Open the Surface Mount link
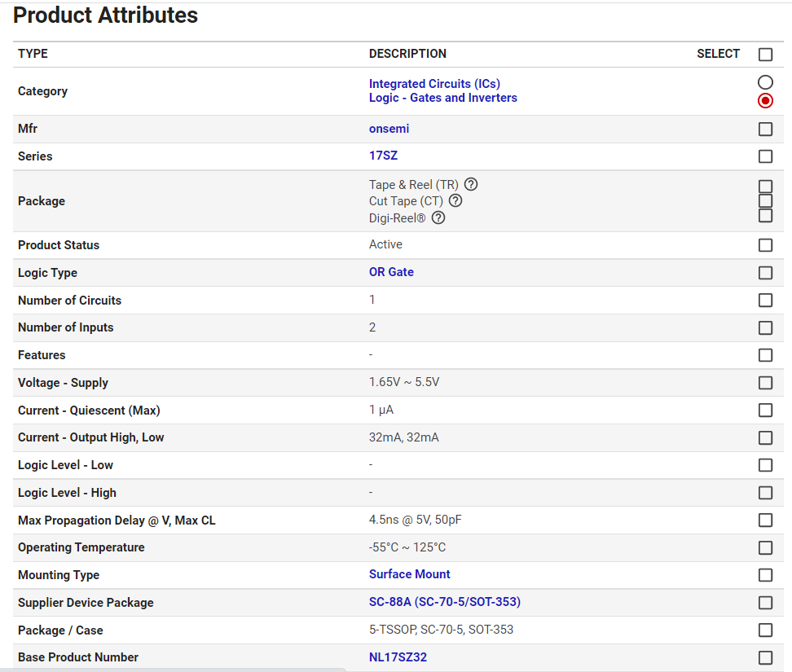 pos(409,574)
